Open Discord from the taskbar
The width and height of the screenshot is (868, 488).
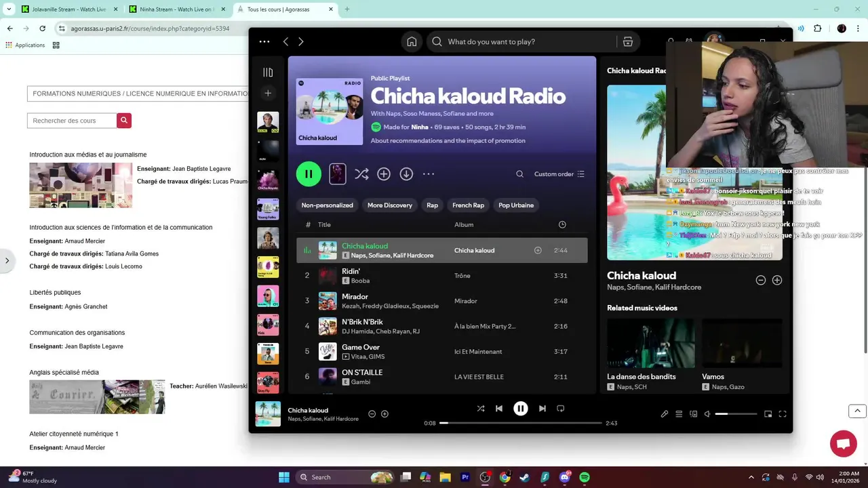565,477
